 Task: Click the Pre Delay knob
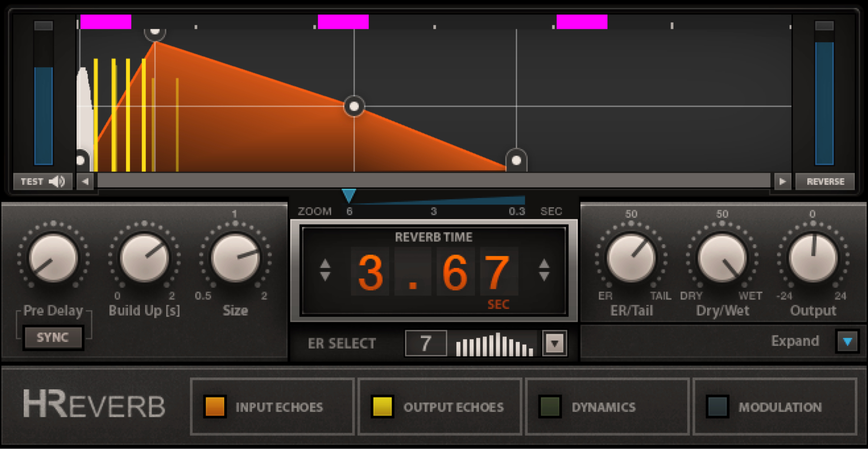53,258
